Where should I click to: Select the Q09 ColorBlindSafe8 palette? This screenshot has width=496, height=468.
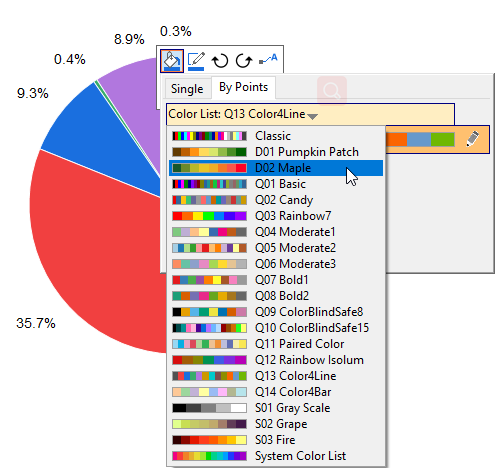276,312
